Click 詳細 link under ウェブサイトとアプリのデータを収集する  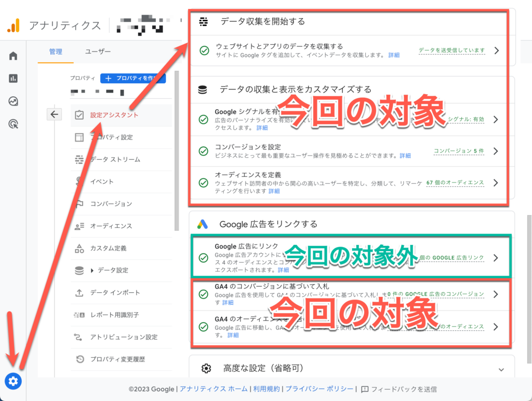(x=394, y=55)
